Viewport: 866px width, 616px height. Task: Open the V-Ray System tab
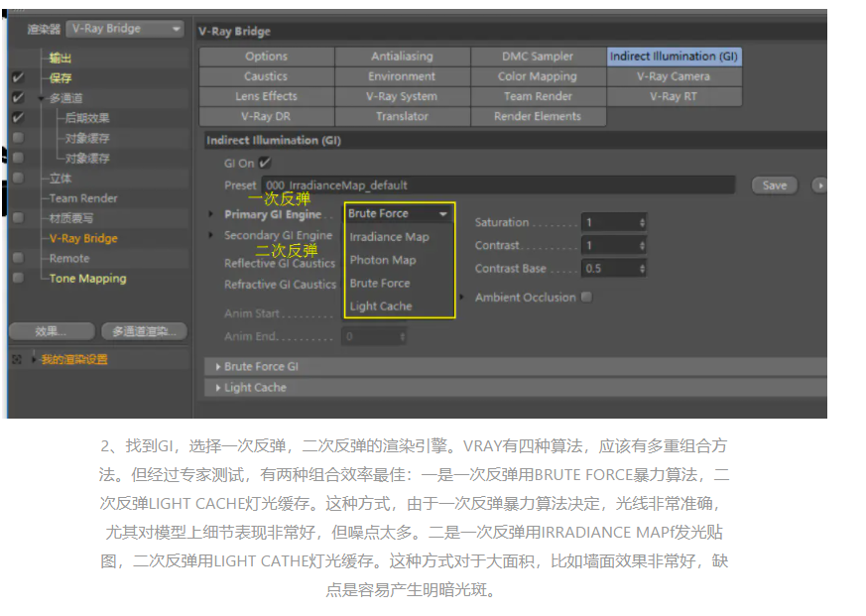pos(402,96)
